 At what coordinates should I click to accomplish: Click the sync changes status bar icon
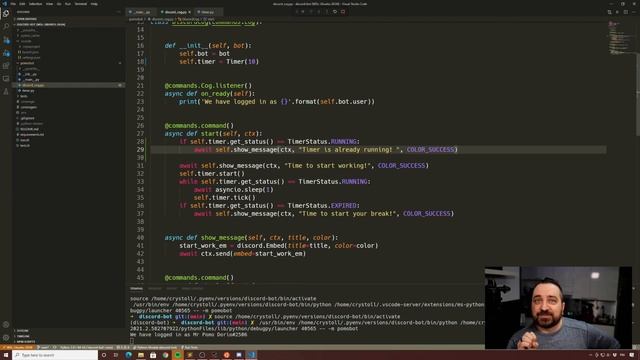click(x=55, y=347)
